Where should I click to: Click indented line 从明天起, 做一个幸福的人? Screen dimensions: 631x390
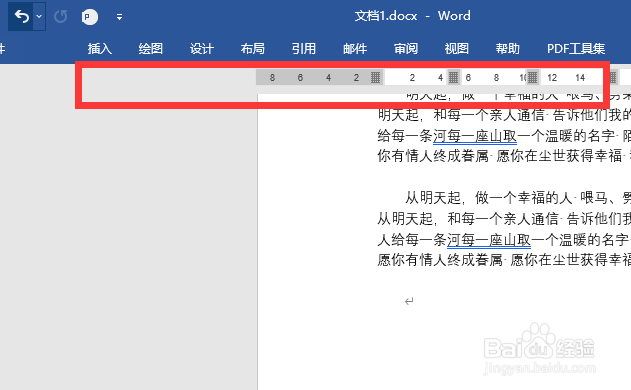(x=518, y=198)
